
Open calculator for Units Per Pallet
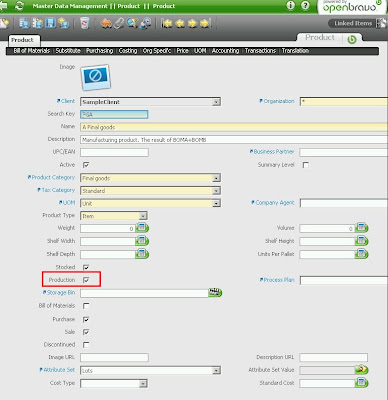click(x=361, y=254)
